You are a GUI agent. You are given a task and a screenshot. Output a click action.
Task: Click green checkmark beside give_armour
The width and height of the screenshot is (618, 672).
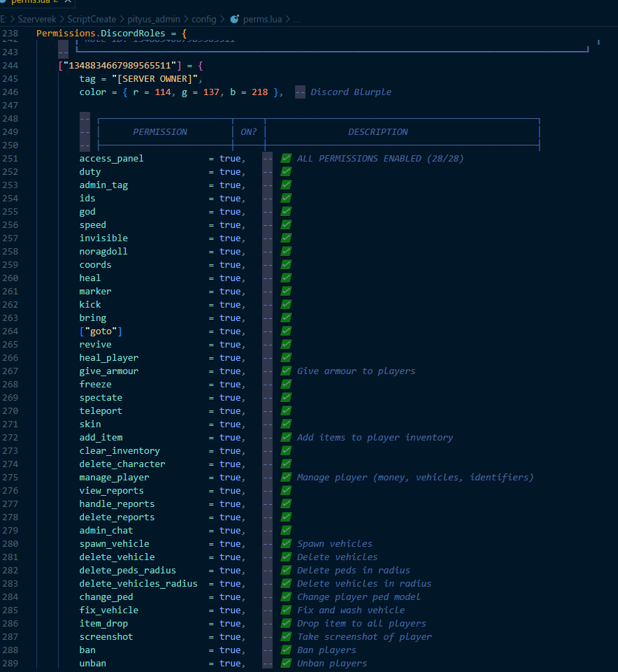[286, 371]
